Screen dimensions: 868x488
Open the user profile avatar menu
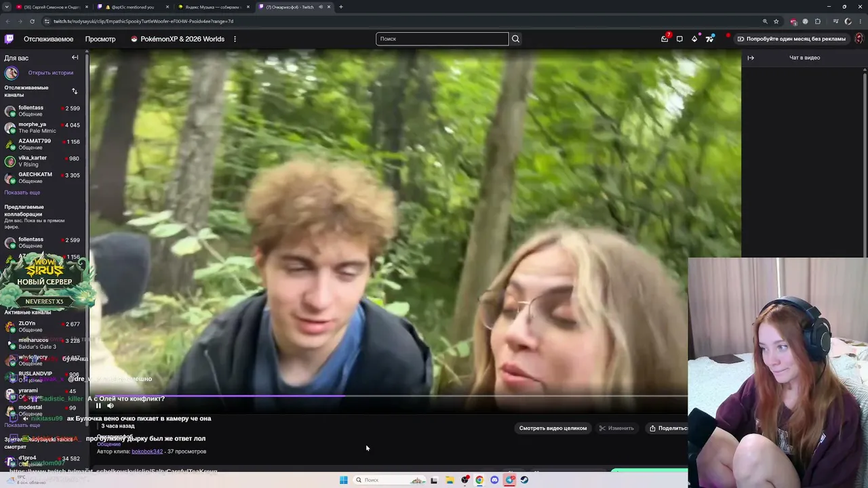coord(859,39)
